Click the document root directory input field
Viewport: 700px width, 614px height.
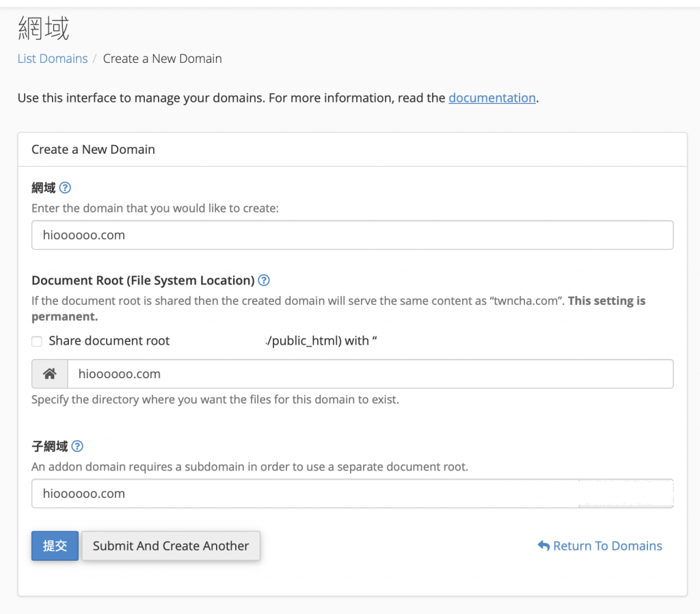(369, 374)
